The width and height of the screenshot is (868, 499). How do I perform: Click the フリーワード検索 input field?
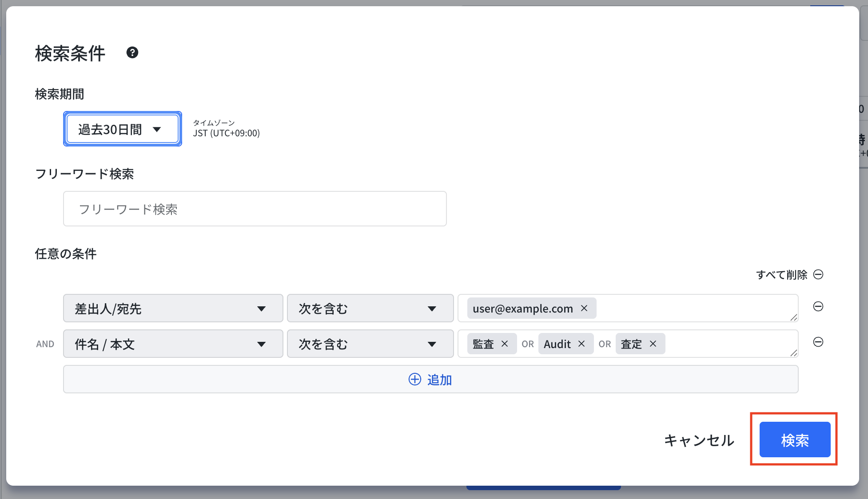tap(255, 209)
